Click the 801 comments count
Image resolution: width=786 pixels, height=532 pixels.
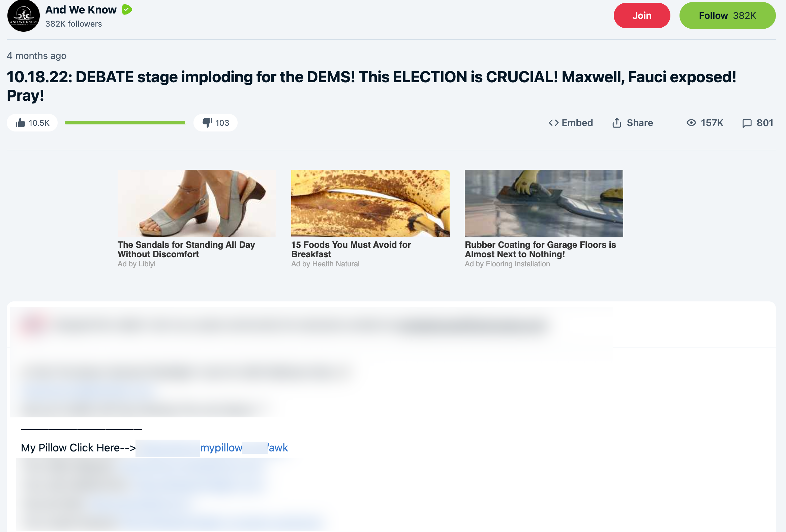pos(765,123)
